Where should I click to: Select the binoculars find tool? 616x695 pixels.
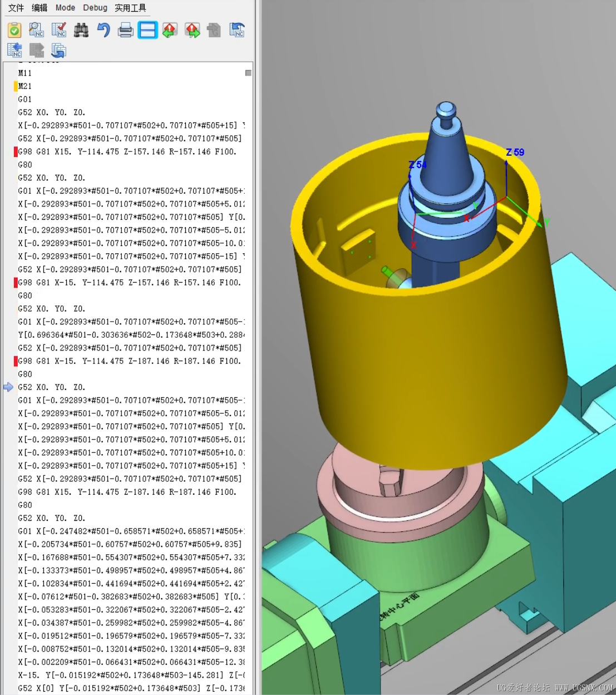pos(81,30)
